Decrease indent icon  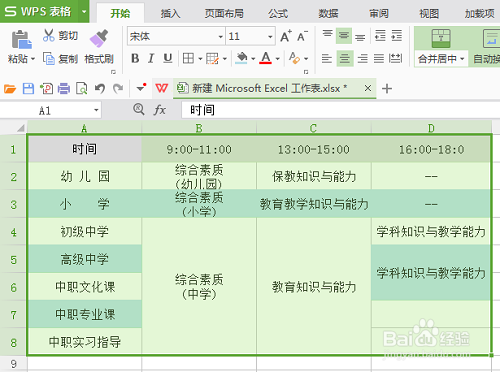pyautogui.click(x=380, y=36)
